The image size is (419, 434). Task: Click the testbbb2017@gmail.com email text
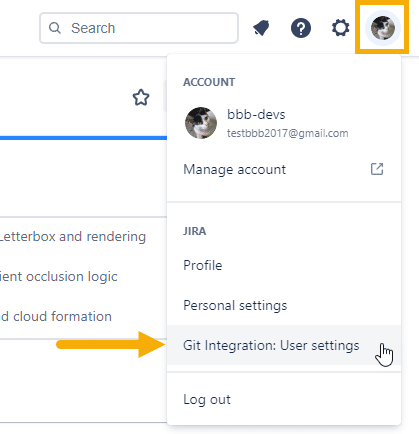point(288,133)
